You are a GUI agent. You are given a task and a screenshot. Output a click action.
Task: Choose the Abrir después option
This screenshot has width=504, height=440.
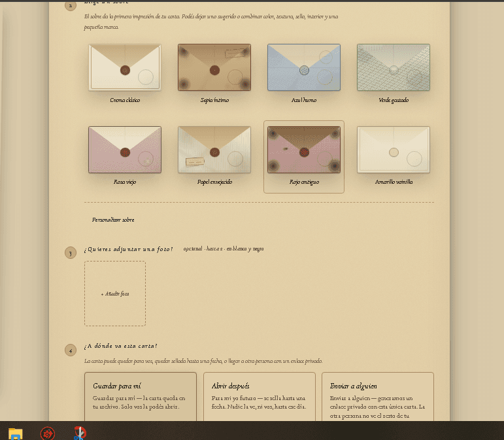(260, 397)
